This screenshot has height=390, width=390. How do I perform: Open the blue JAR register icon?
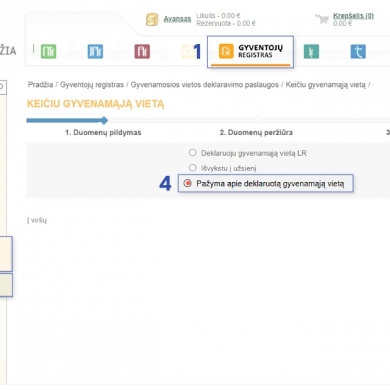[95, 51]
